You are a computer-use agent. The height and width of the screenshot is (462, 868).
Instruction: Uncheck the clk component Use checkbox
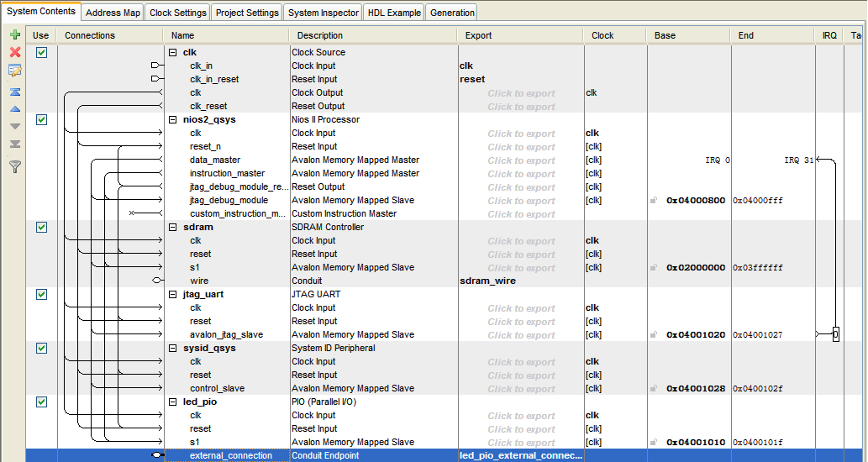click(x=41, y=53)
